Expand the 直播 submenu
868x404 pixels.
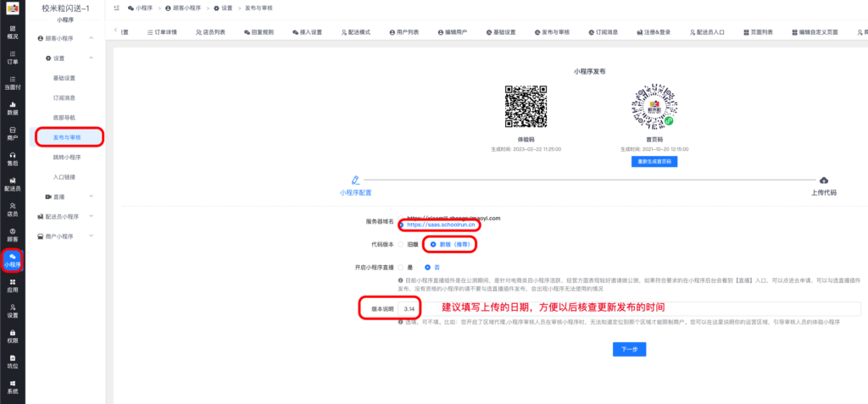click(x=91, y=196)
